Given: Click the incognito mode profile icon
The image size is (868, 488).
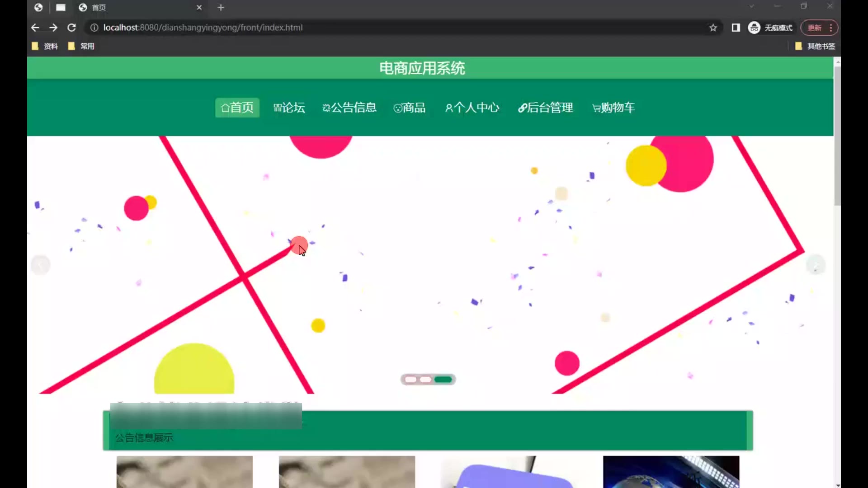Looking at the screenshot, I should (754, 28).
